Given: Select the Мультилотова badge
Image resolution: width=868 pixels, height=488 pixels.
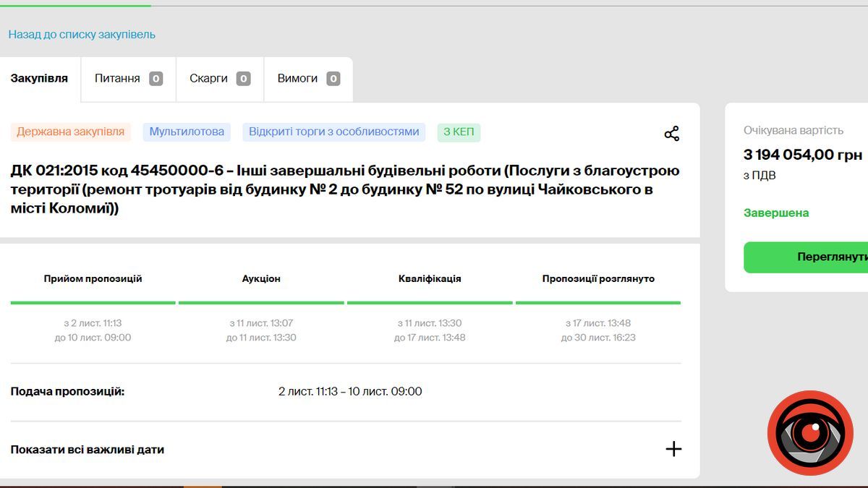Looking at the screenshot, I should [187, 132].
